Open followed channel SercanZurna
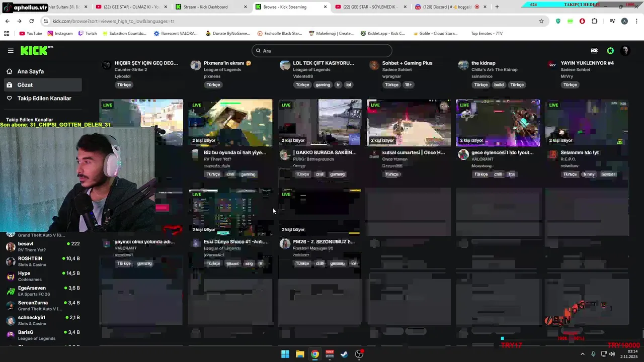The height and width of the screenshot is (362, 644). tap(43, 306)
